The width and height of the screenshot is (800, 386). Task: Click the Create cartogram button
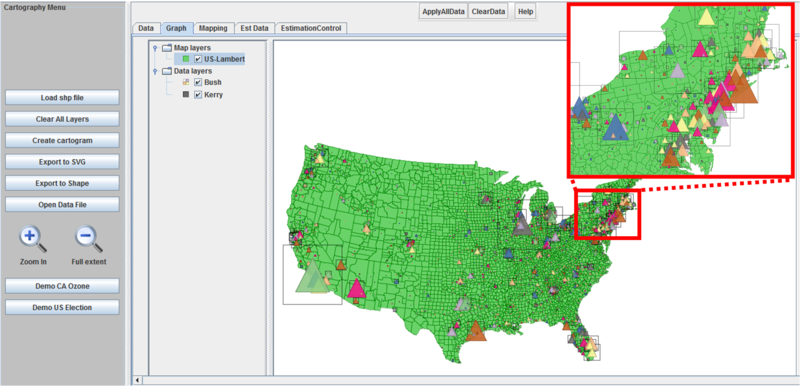62,140
